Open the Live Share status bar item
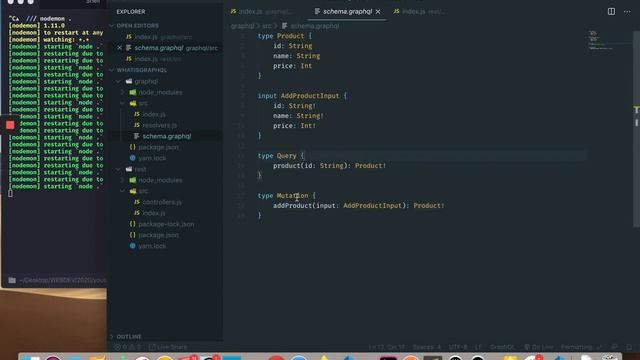This screenshot has height=360, width=640. click(x=168, y=347)
